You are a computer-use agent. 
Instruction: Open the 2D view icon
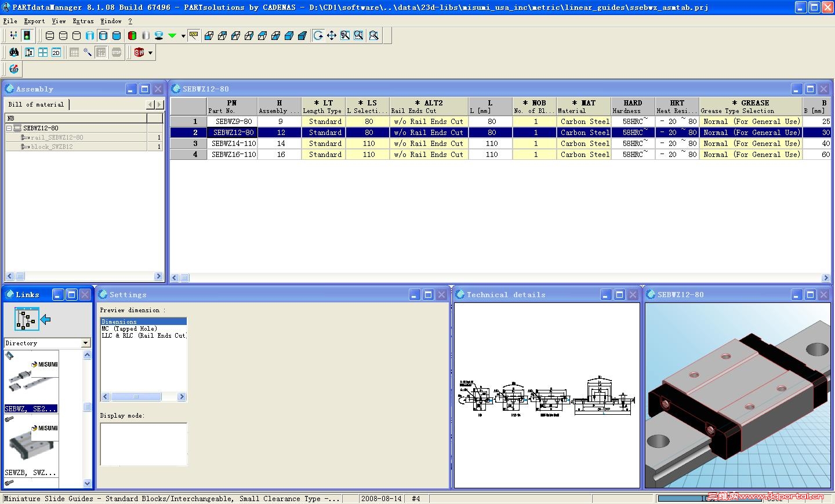[x=56, y=52]
